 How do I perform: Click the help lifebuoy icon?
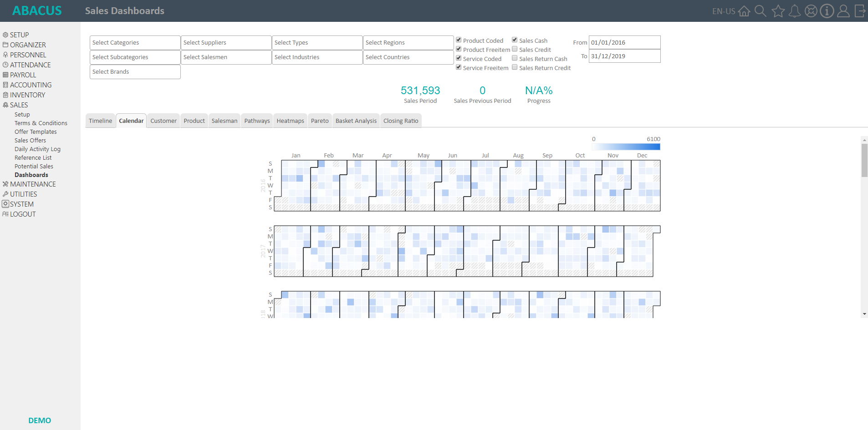[811, 11]
